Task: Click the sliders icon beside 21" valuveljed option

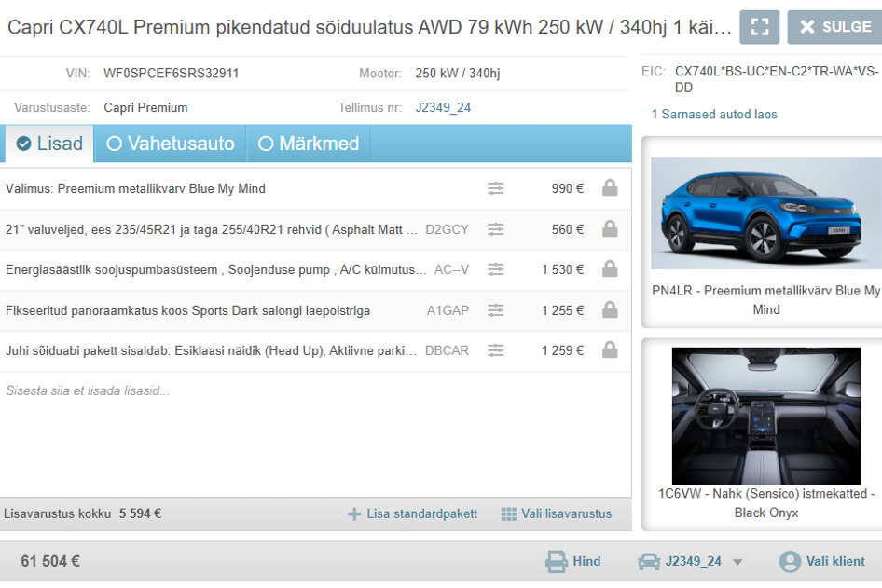Action: (495, 228)
